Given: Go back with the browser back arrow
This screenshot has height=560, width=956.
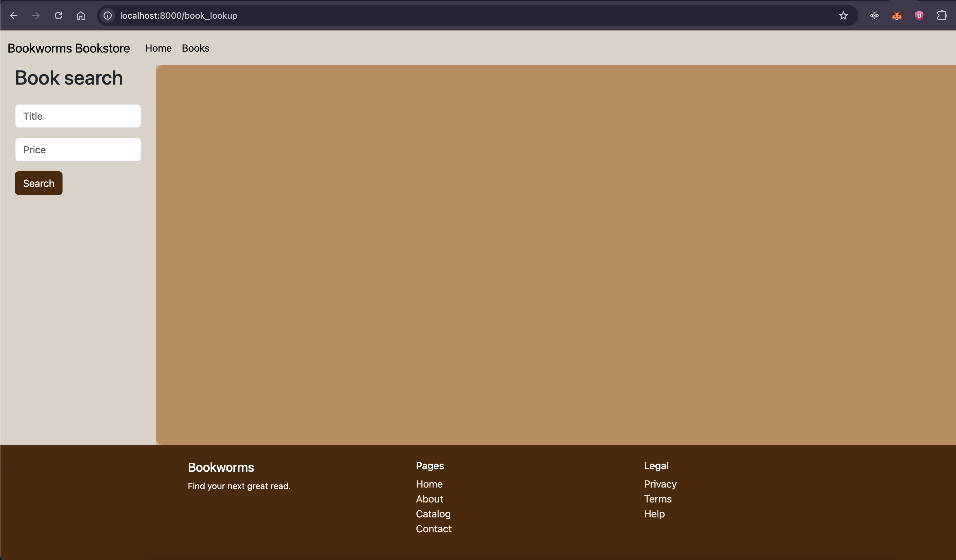Looking at the screenshot, I should pos(14,16).
